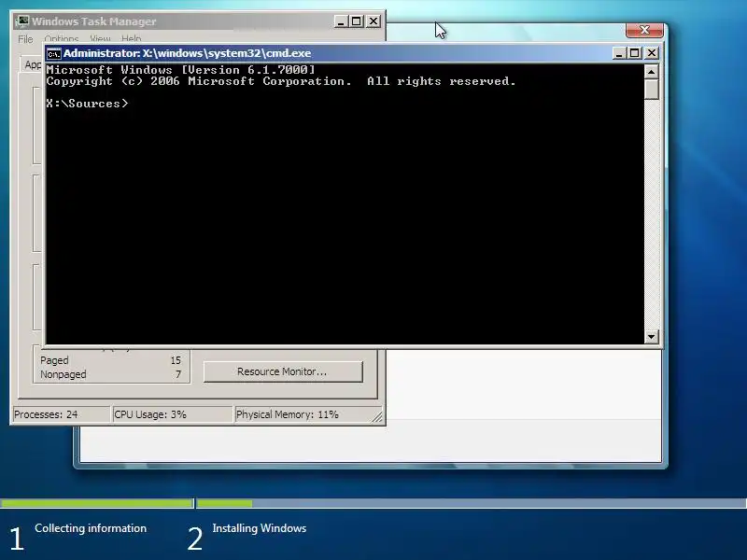This screenshot has width=747, height=560.
Task: Click the Paged memory value row
Action: pos(110,360)
